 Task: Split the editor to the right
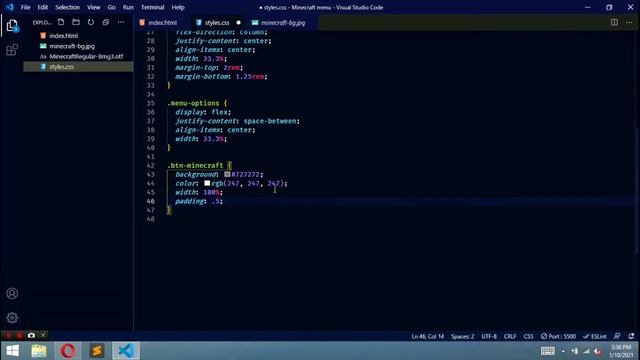tap(614, 22)
